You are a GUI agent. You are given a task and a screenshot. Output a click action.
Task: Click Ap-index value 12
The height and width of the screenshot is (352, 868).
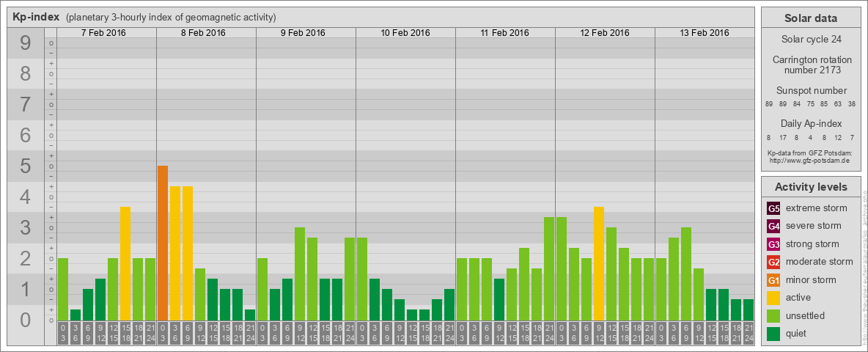click(838, 137)
